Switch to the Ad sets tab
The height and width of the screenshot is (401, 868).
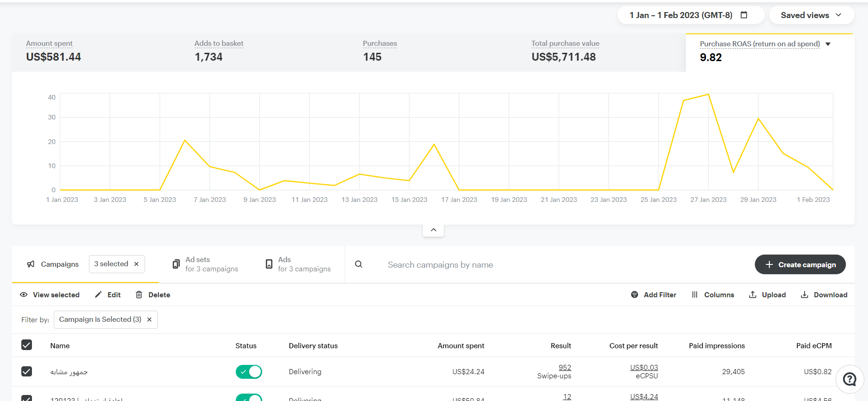205,264
